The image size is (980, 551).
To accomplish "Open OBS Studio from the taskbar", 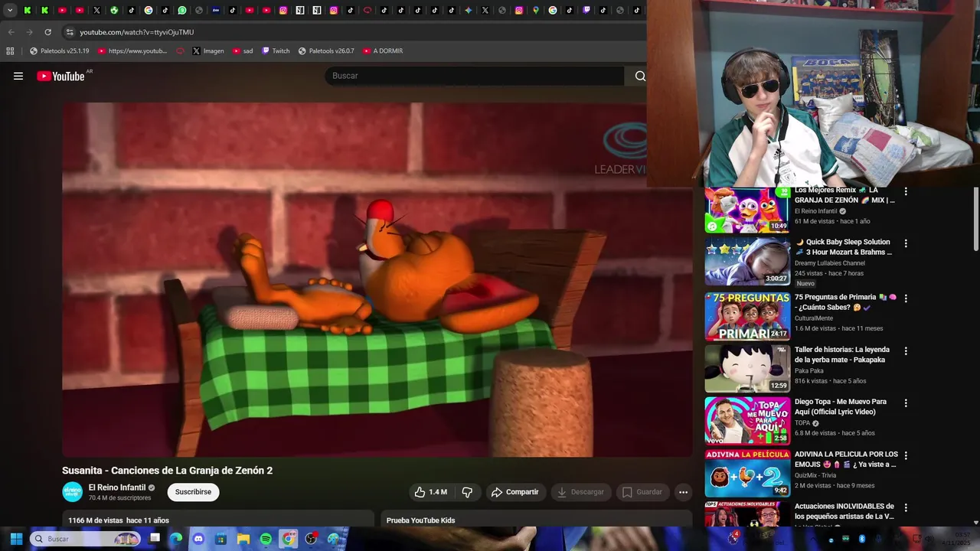I will tap(311, 539).
